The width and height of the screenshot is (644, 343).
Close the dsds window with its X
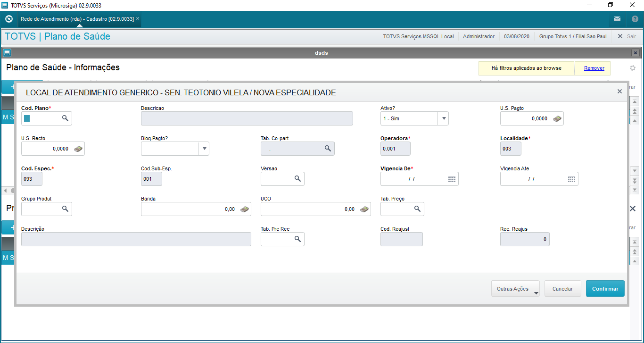click(636, 53)
